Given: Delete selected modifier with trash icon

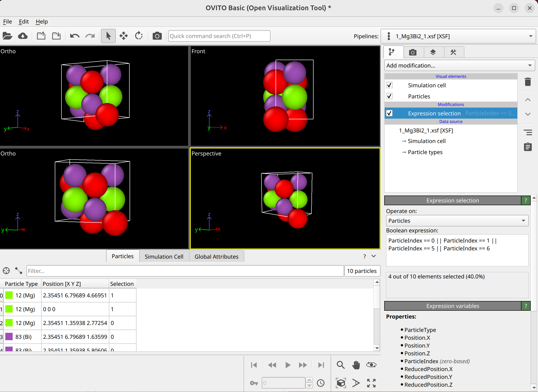Looking at the screenshot, I should (x=528, y=82).
